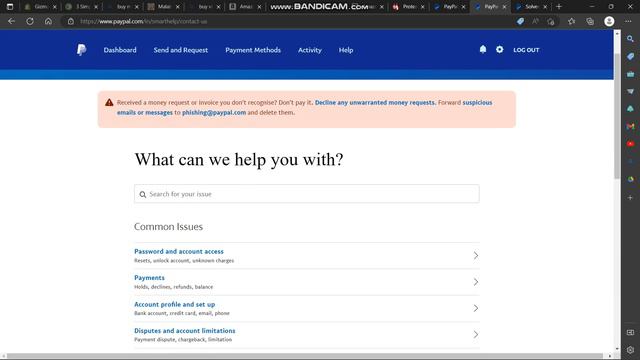Viewport: 640px width, 360px height.
Task: Open Activity in navigation
Action: pyautogui.click(x=310, y=50)
